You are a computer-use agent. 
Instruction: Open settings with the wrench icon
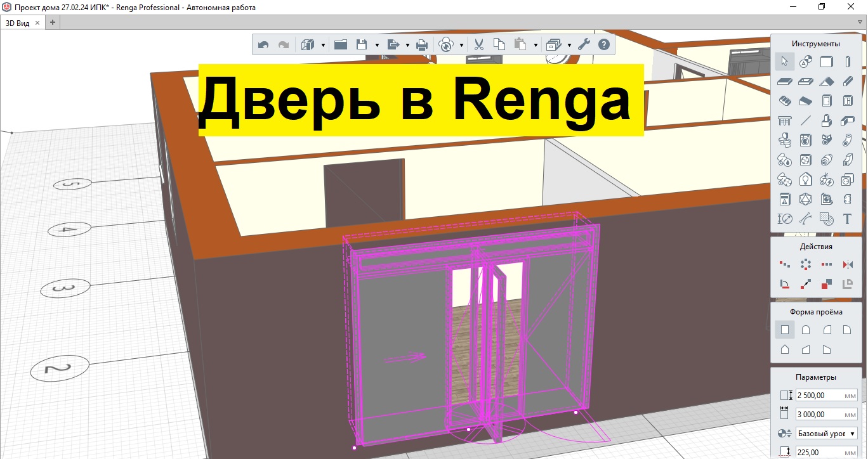[585, 44]
